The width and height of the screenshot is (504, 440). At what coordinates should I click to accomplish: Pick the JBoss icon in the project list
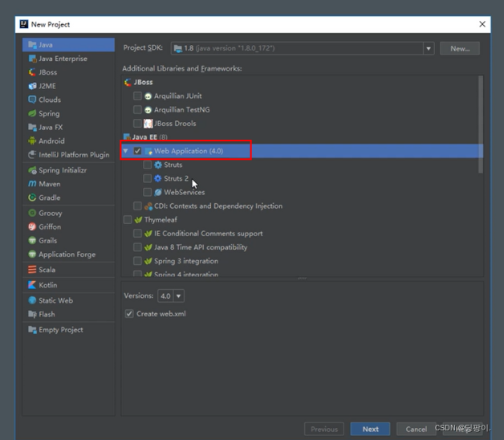pos(32,72)
